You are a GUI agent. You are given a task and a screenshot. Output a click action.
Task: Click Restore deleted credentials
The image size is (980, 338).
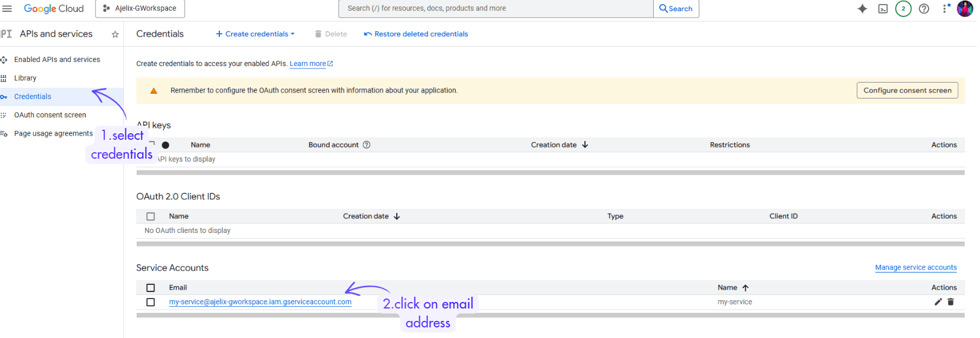click(416, 34)
